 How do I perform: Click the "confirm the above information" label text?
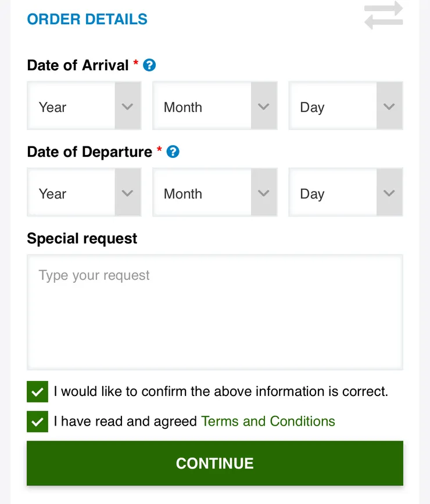pos(221,391)
